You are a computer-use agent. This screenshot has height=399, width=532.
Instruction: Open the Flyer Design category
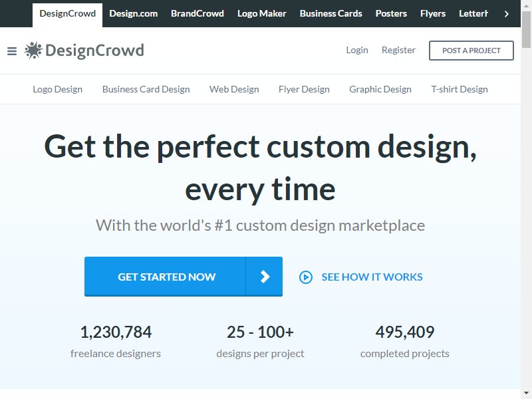[x=304, y=89]
